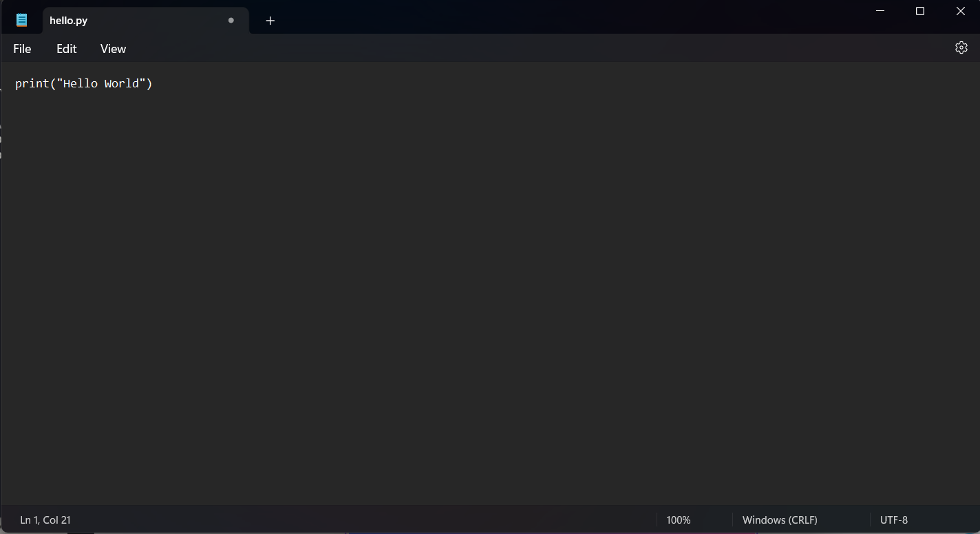This screenshot has width=980, height=534.
Task: Open the File menu
Action: tap(22, 49)
